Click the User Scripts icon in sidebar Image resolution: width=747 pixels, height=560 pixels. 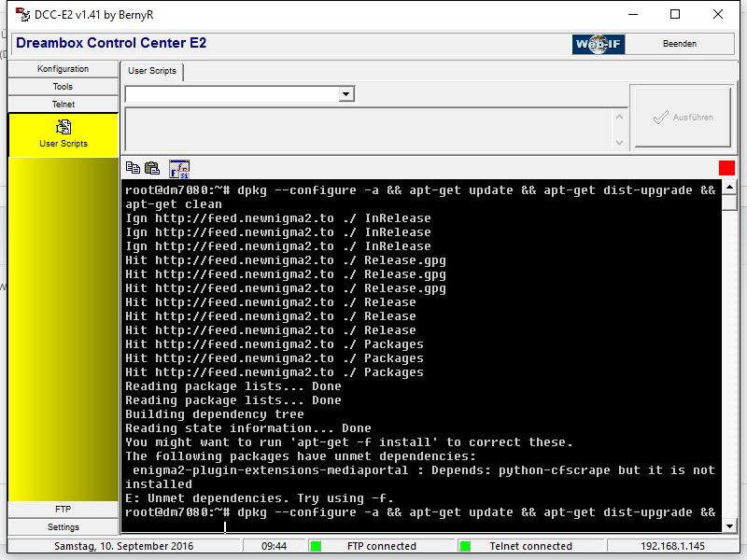[63, 127]
